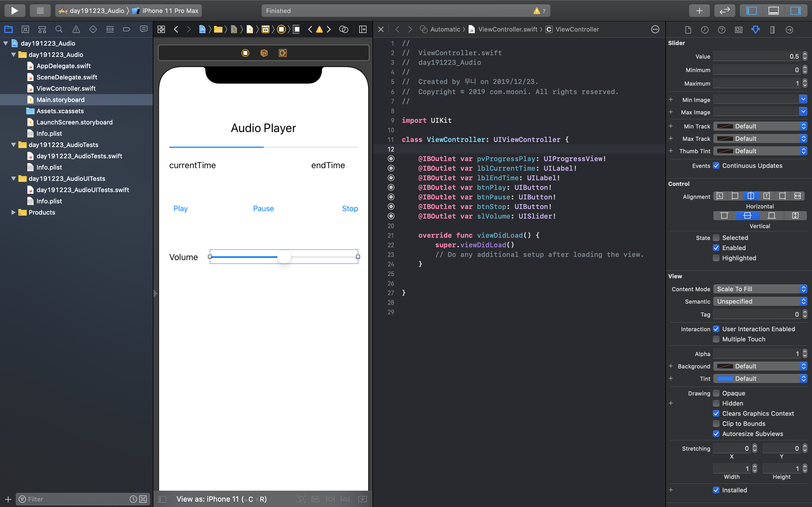Image resolution: width=812 pixels, height=507 pixels.
Task: Open the Find navigator magnifier icon
Action: [59, 30]
